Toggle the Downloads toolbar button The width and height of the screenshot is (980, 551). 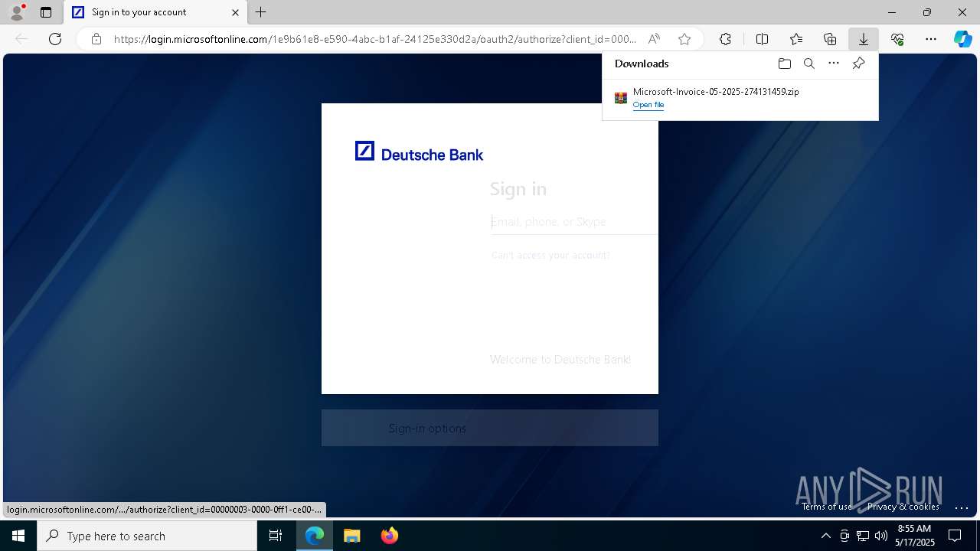click(x=864, y=39)
